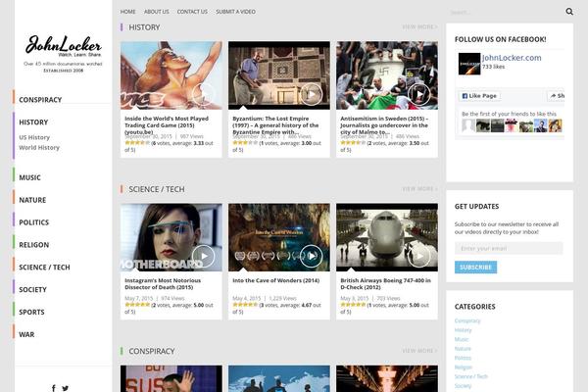588x392 pixels.
Task: Select Music in the sidebar
Action: click(x=29, y=177)
